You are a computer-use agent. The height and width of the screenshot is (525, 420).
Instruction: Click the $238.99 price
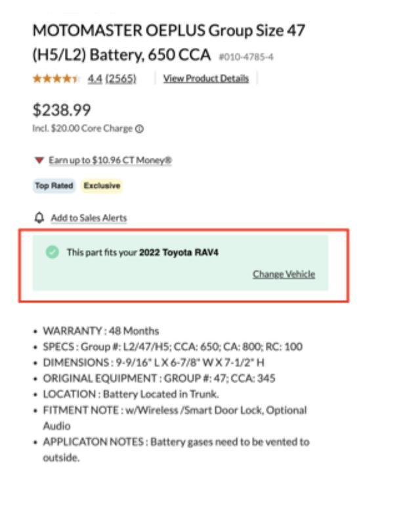[x=62, y=110]
